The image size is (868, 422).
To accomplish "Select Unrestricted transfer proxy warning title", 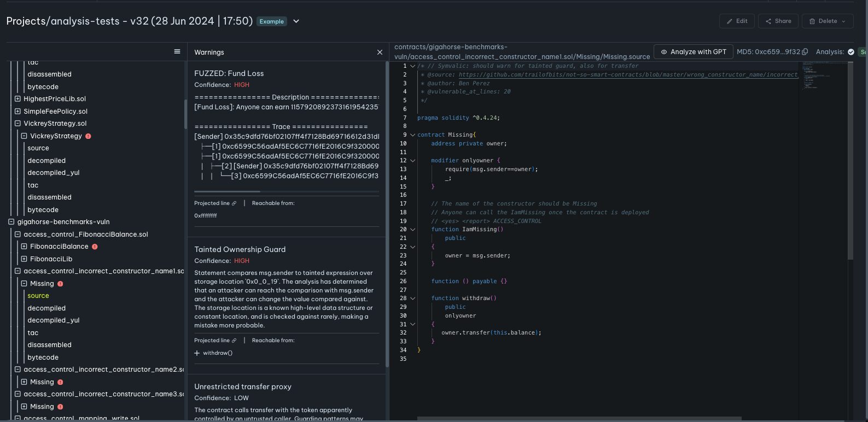I will pos(243,386).
